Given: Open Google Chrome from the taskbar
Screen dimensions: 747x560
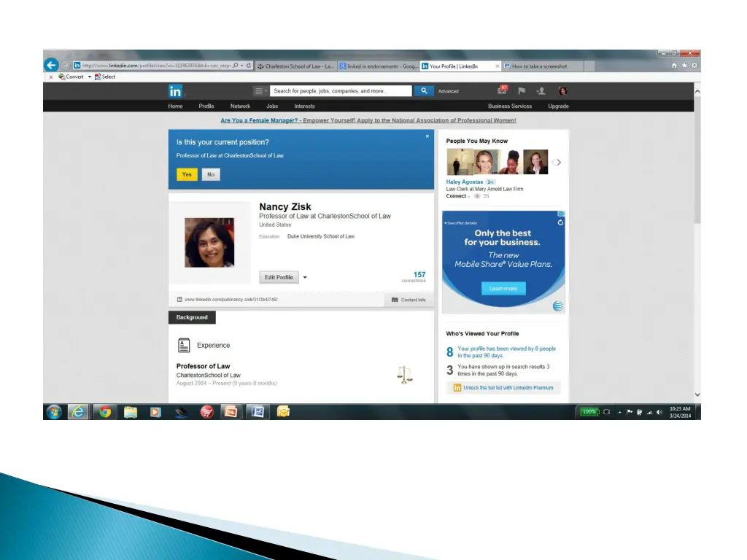Looking at the screenshot, I should click(x=105, y=412).
